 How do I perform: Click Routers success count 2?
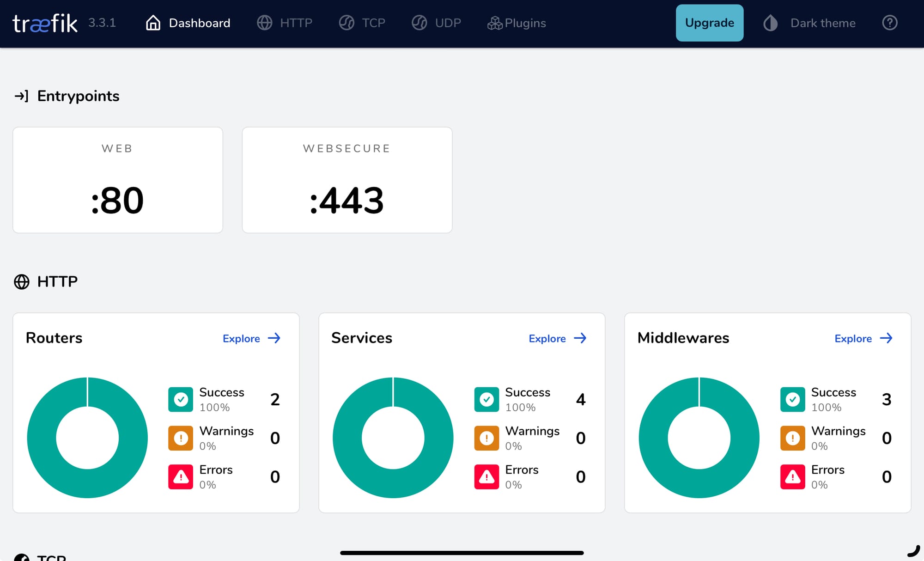275,399
